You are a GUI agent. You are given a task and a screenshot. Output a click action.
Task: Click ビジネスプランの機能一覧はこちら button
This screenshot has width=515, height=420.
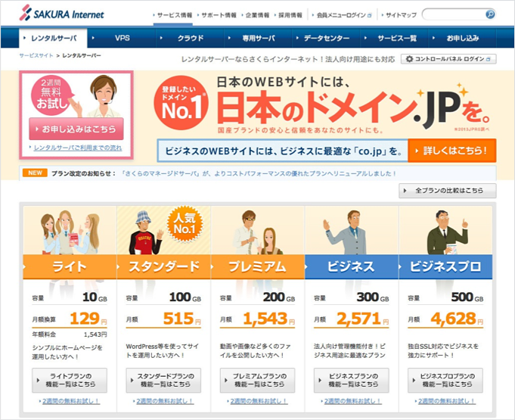click(x=352, y=380)
